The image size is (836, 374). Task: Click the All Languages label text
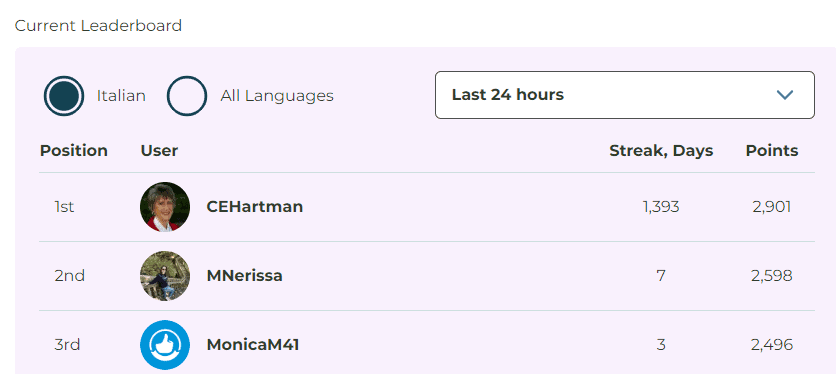(x=277, y=96)
